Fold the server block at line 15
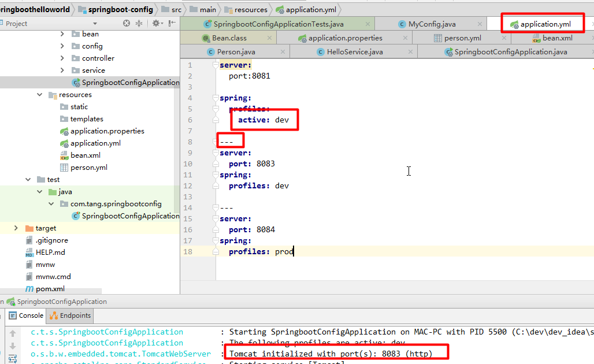Screen dimensions: 594x364 pyautogui.click(x=216, y=219)
